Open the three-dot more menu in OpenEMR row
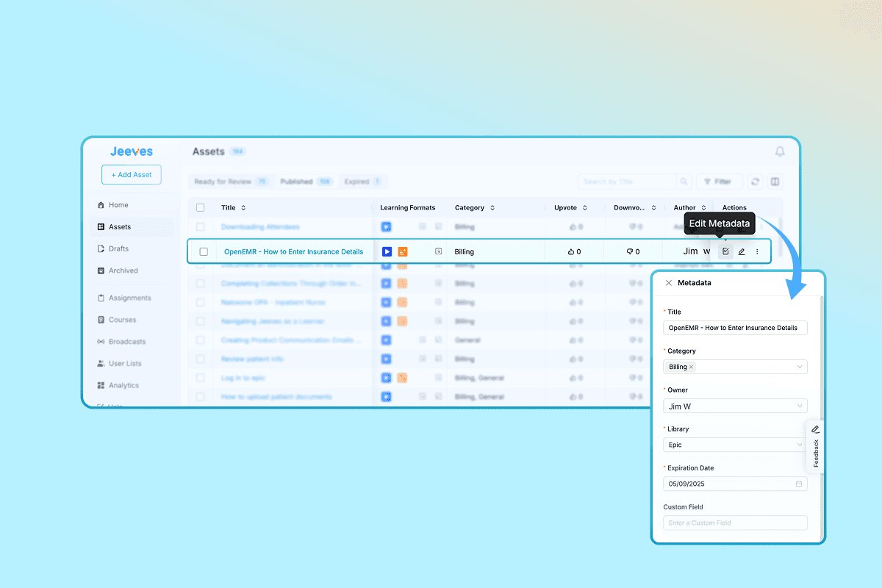The image size is (882, 588). (757, 251)
